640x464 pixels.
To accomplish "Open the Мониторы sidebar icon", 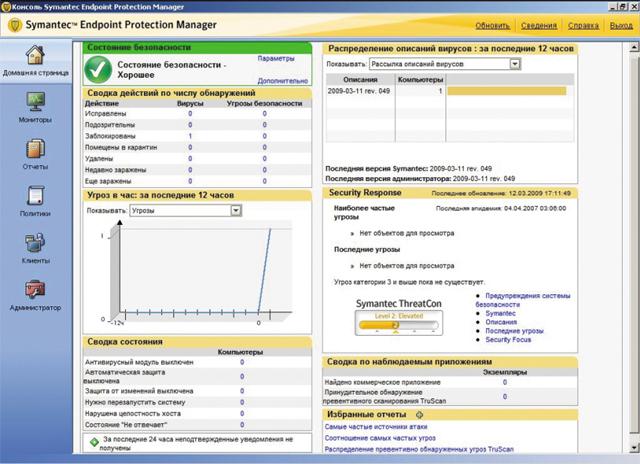I will coord(35,102).
